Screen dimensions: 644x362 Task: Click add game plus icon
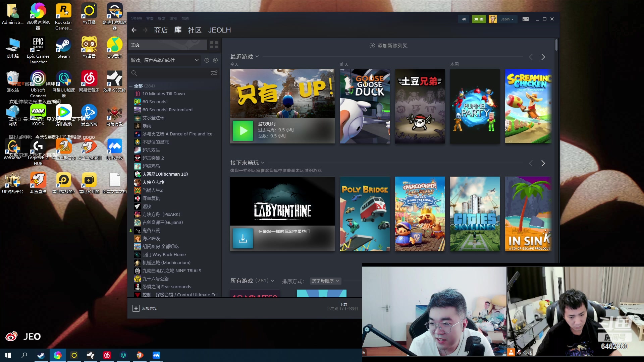pyautogui.click(x=136, y=308)
